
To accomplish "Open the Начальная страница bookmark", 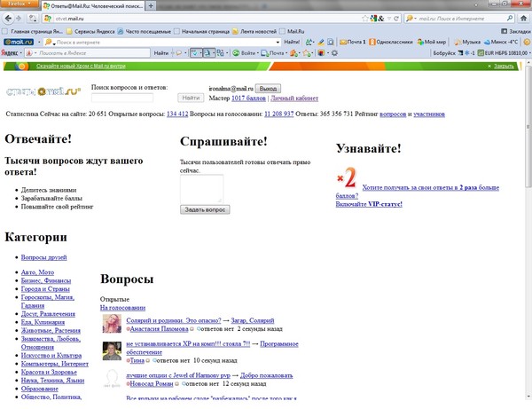I will pyautogui.click(x=201, y=31).
